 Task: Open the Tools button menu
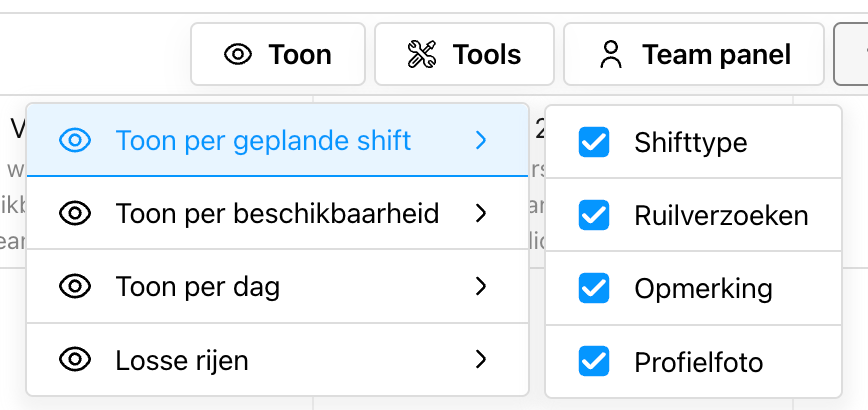coord(464,54)
